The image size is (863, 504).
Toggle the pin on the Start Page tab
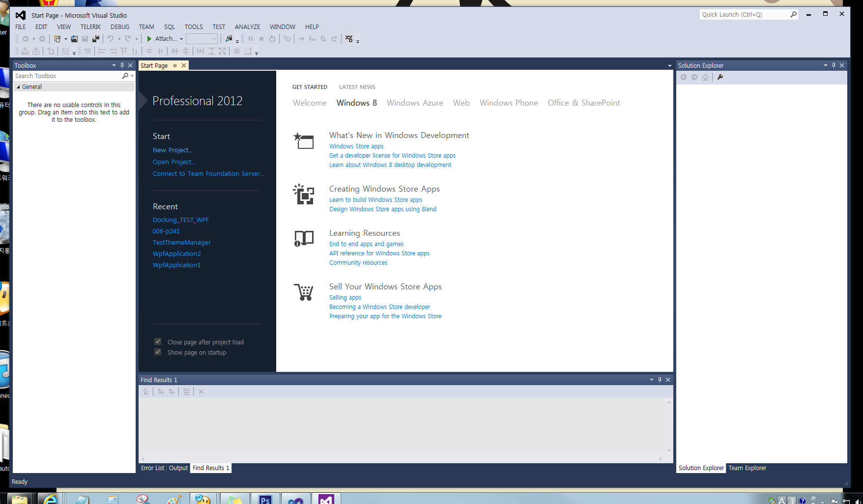click(x=174, y=65)
